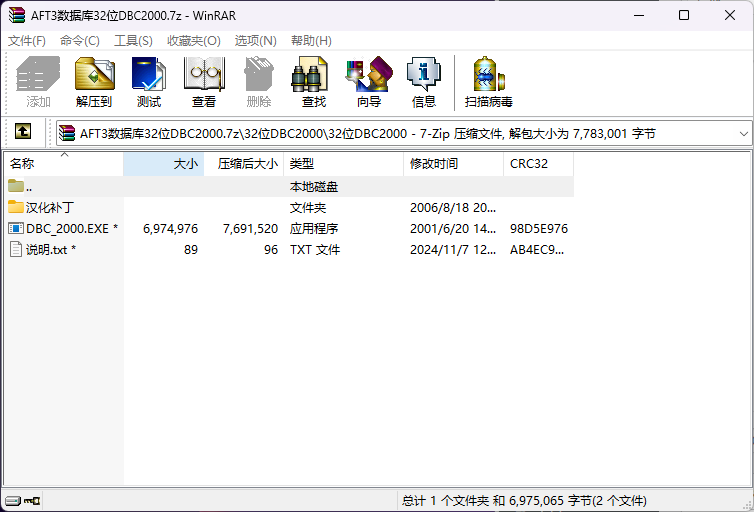This screenshot has width=754, height=512.
Task: Sort by Modified time (修改时间) column
Action: 433,164
